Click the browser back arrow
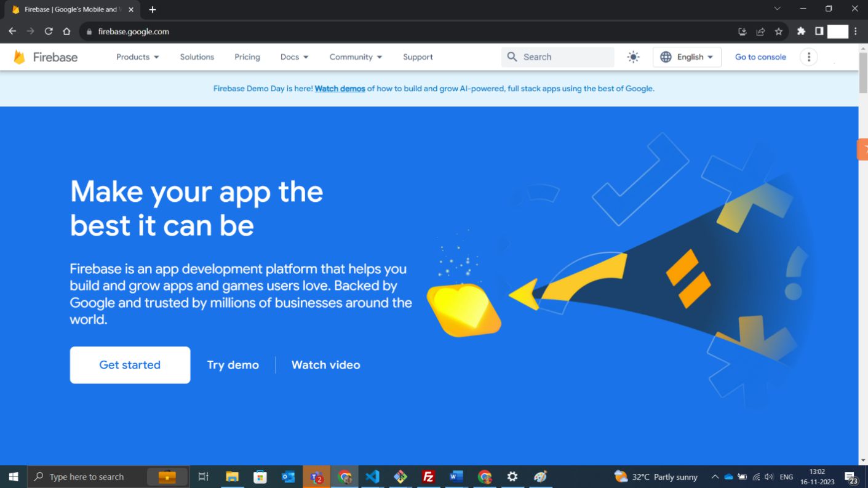Screen dimensions: 868x488 click(x=12, y=31)
